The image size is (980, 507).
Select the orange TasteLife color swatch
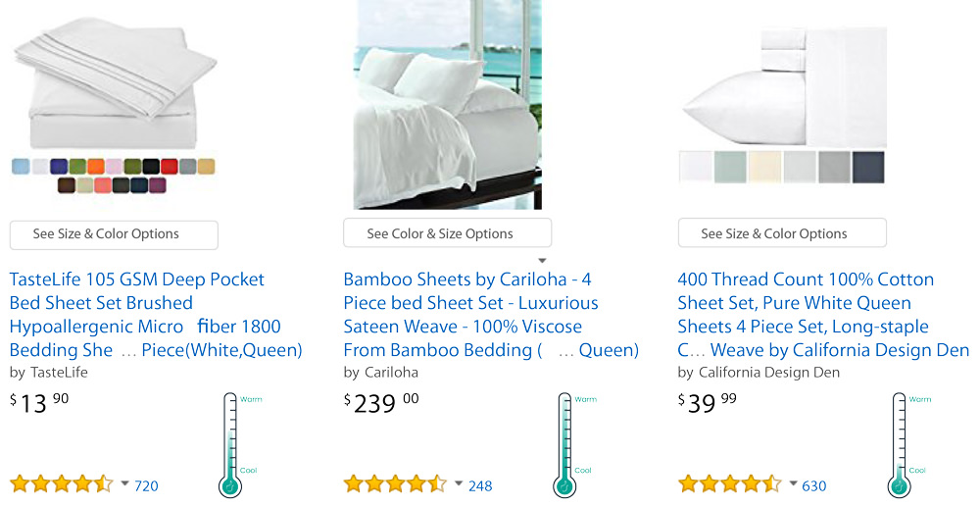pyautogui.click(x=95, y=167)
